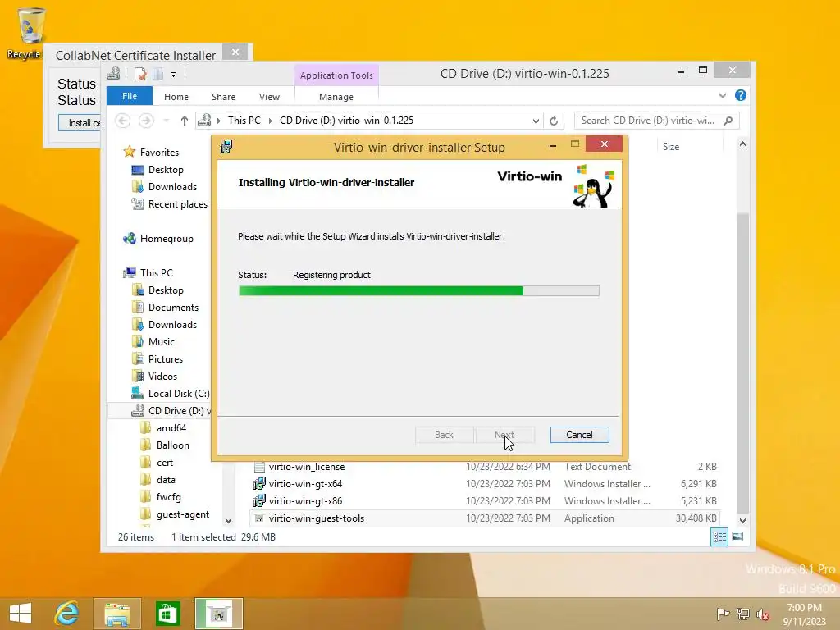Open Windows Store from taskbar
This screenshot has height=630, width=840.
[x=167, y=614]
